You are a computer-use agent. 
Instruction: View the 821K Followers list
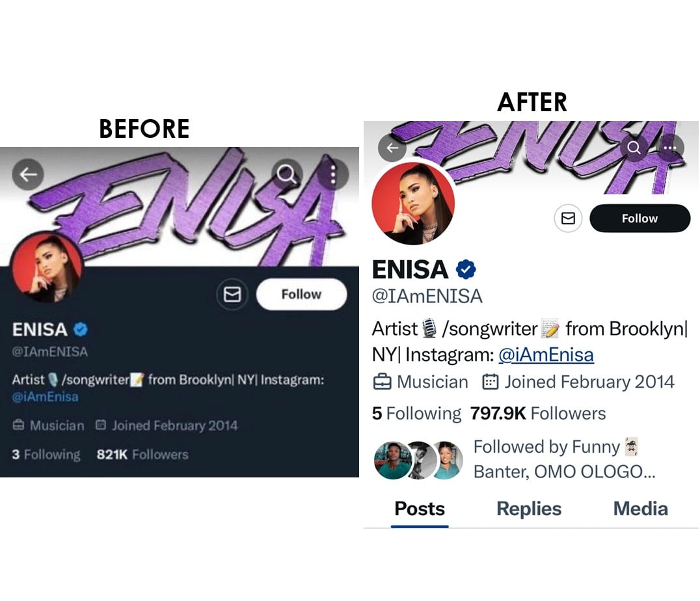(142, 455)
